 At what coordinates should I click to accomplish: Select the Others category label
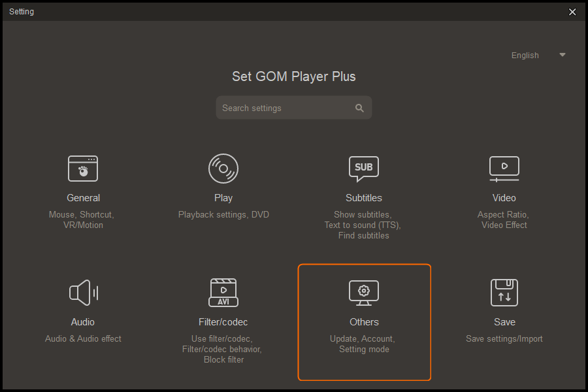[364, 322]
